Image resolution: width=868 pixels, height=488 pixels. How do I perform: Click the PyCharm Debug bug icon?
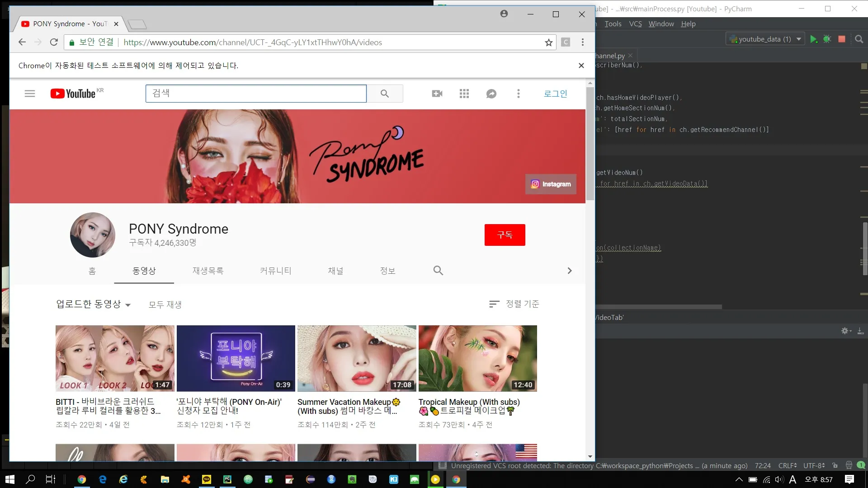point(827,39)
